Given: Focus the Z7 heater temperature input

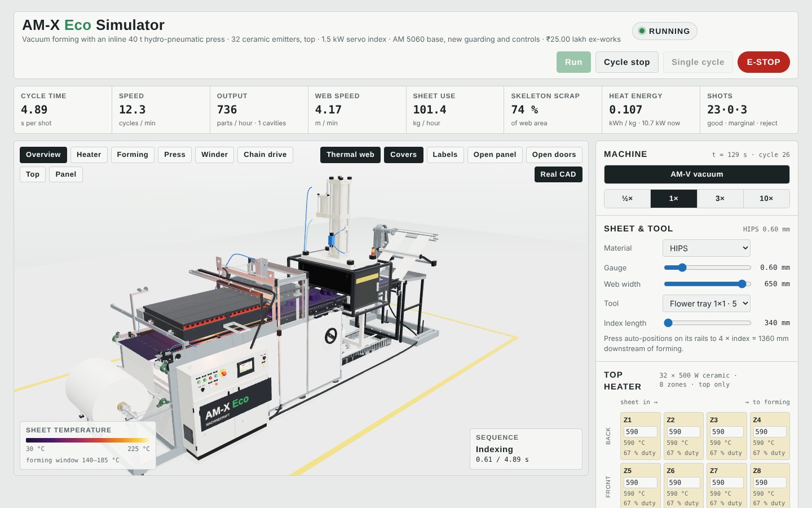Looking at the screenshot, I should 727,483.
